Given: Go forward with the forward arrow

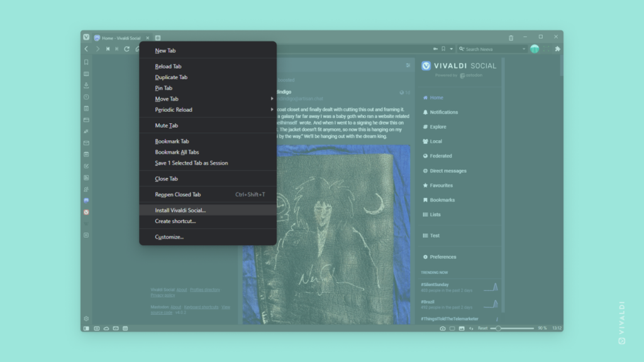Looking at the screenshot, I should (x=97, y=49).
